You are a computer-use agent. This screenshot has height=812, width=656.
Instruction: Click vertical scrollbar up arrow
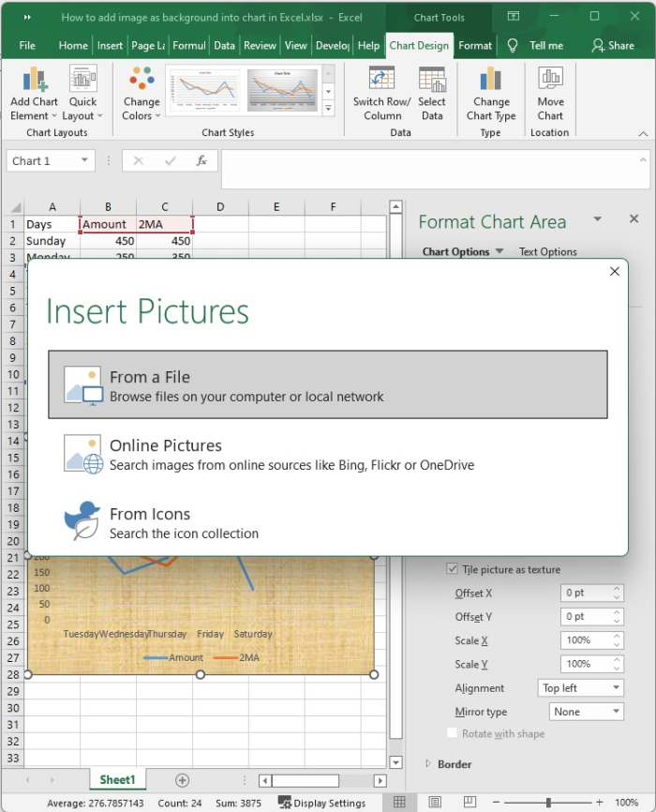point(395,207)
